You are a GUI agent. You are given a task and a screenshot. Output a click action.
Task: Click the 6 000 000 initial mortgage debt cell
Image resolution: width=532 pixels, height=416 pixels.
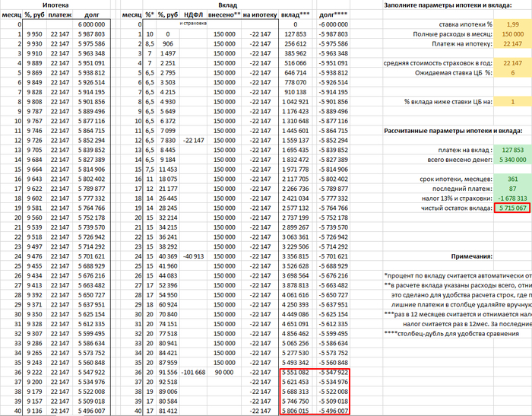pyautogui.click(x=95, y=25)
